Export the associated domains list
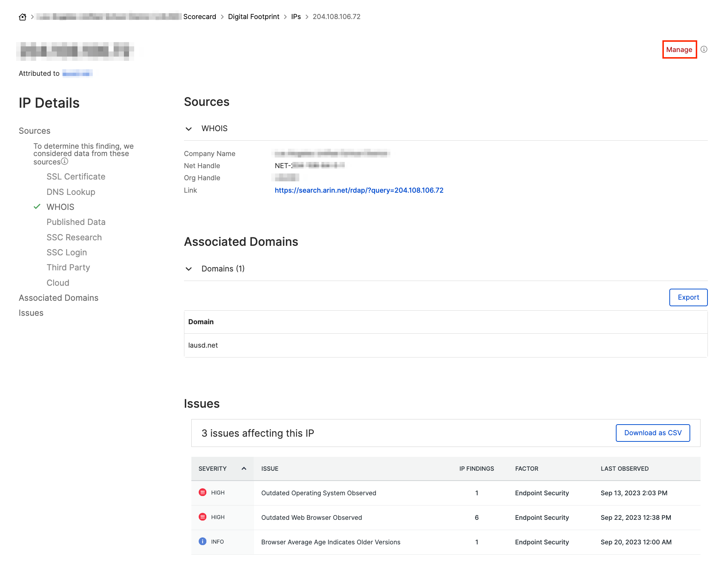 [688, 297]
